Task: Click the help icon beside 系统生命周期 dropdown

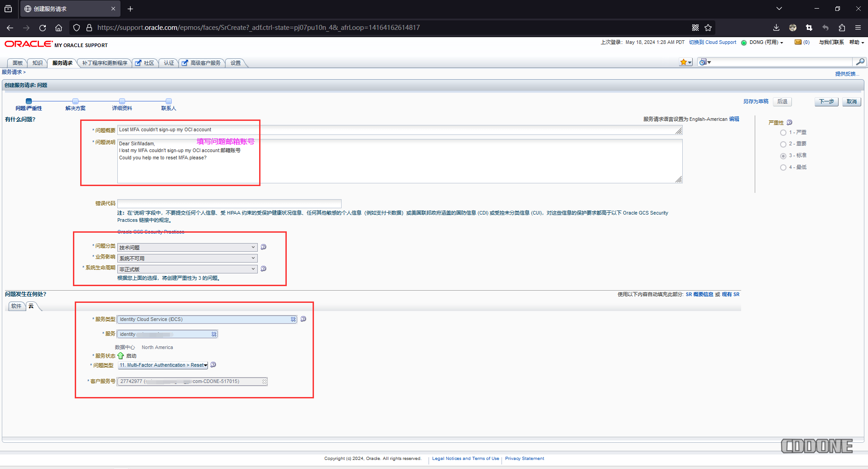Action: pos(264,268)
